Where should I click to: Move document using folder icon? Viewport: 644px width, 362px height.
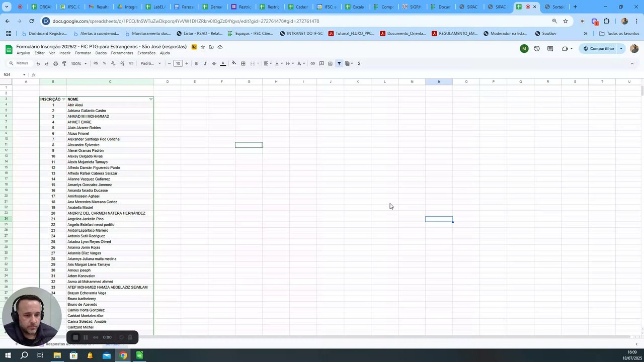tap(211, 47)
